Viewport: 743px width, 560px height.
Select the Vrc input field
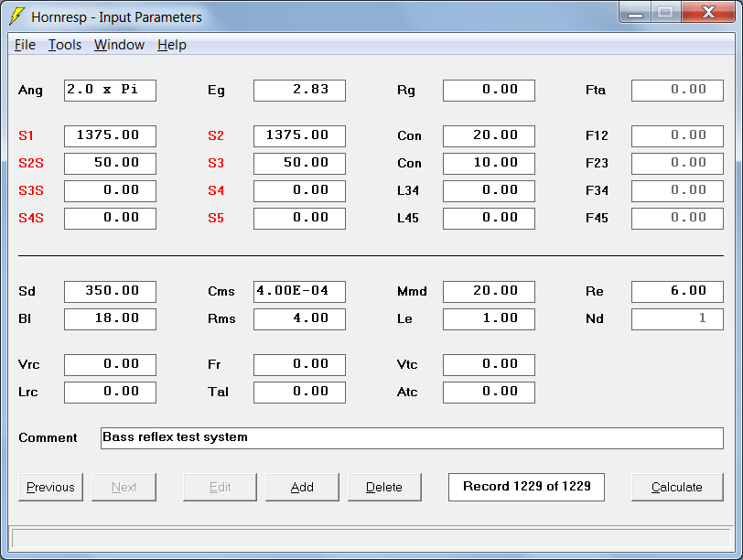coord(110,365)
